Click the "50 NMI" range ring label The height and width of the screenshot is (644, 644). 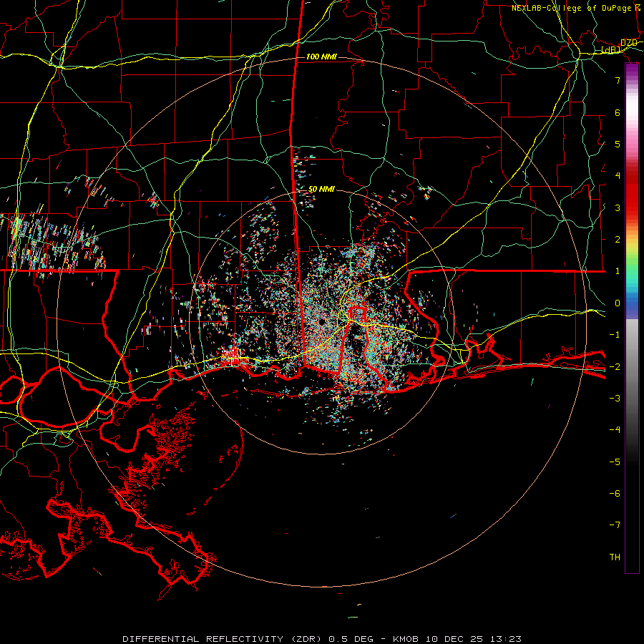click(321, 189)
